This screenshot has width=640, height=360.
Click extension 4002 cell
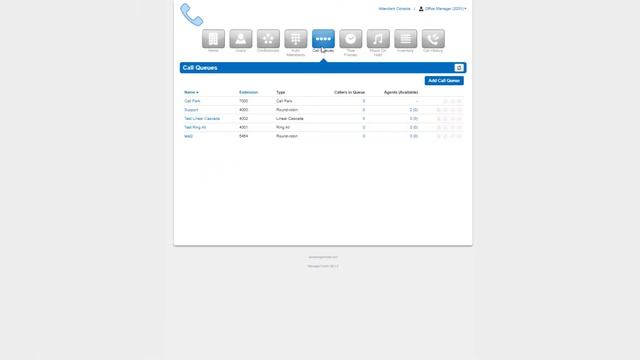click(243, 119)
